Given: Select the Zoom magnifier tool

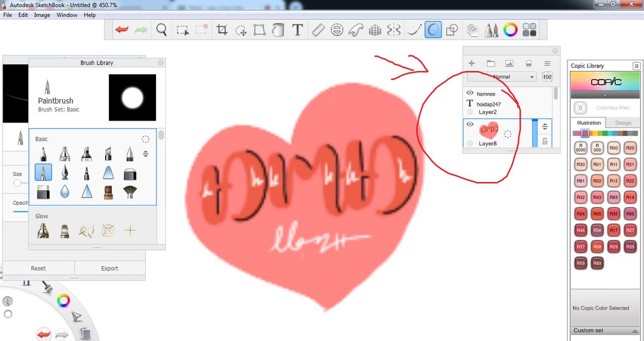Looking at the screenshot, I should (162, 30).
